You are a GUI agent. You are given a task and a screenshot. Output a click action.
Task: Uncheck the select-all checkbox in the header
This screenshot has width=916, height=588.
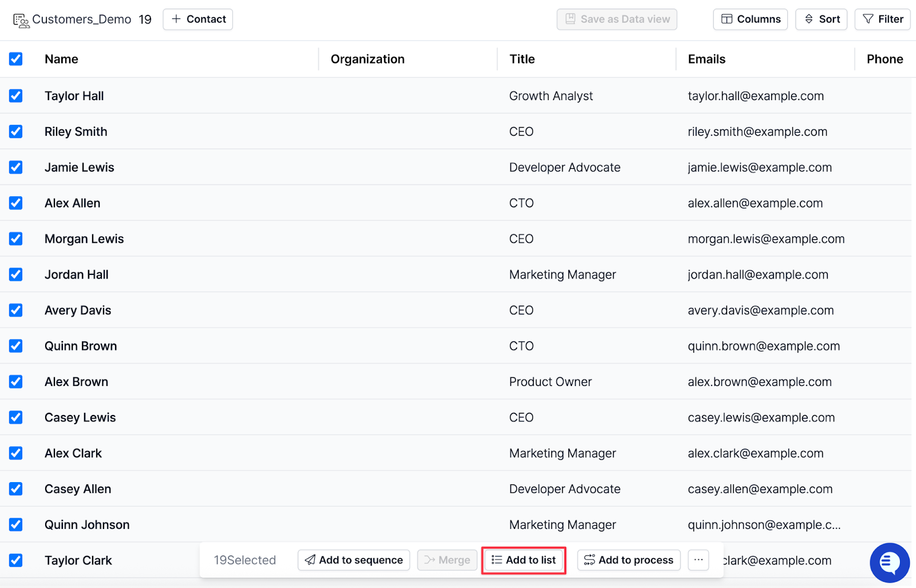[15, 58]
